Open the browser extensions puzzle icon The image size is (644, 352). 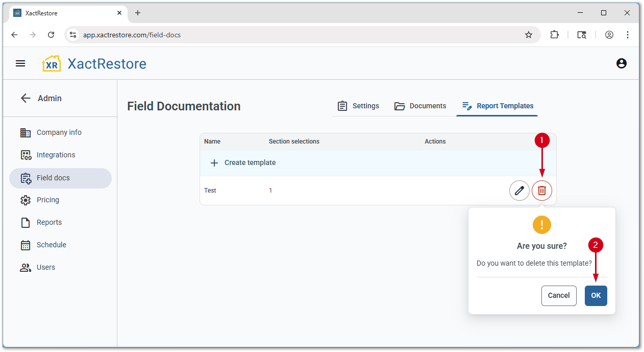[x=554, y=35]
